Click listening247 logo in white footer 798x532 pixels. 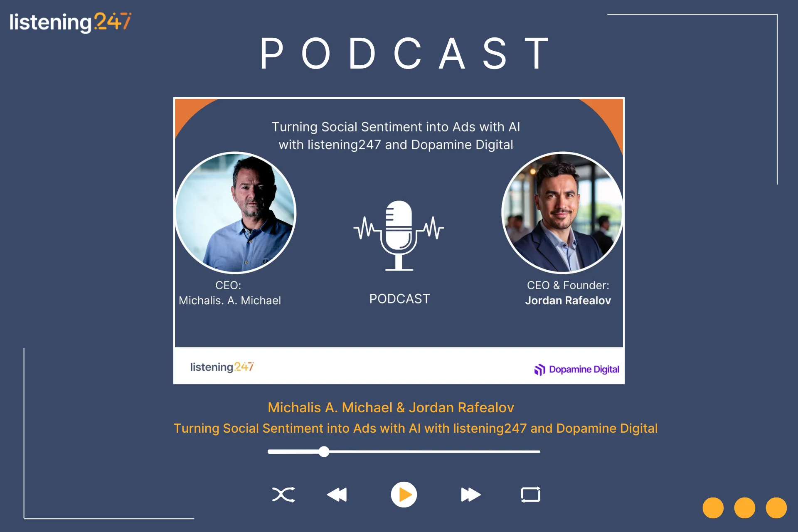point(222,367)
